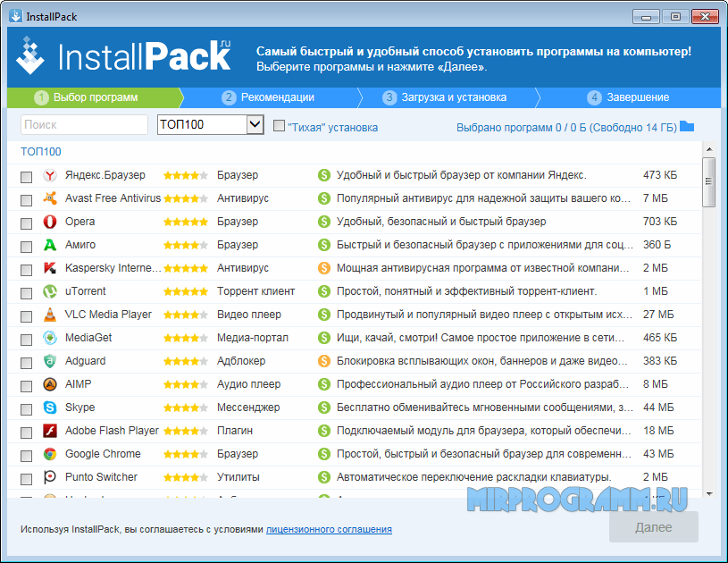Viewport: 728px width, 563px height.
Task: Click the program list scrollbar thumb
Action: tap(708, 181)
